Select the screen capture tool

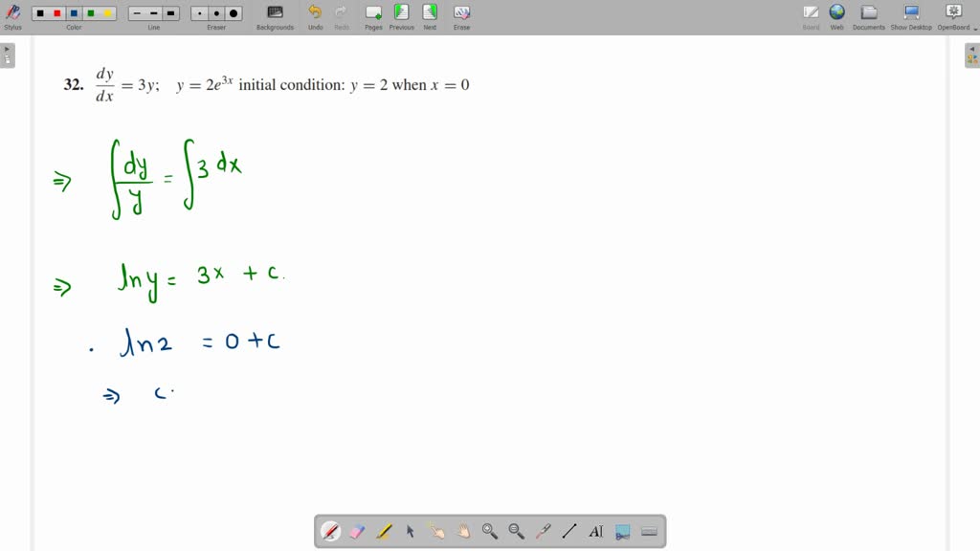click(x=622, y=531)
